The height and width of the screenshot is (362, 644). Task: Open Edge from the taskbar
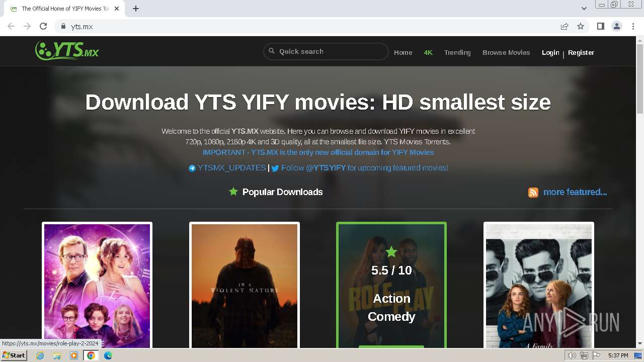point(108,355)
